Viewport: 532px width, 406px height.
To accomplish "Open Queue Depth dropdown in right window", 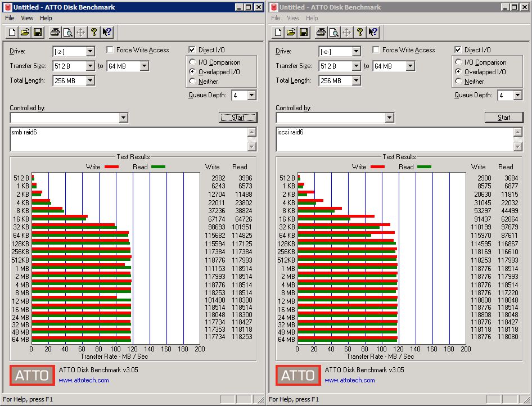I will point(517,95).
